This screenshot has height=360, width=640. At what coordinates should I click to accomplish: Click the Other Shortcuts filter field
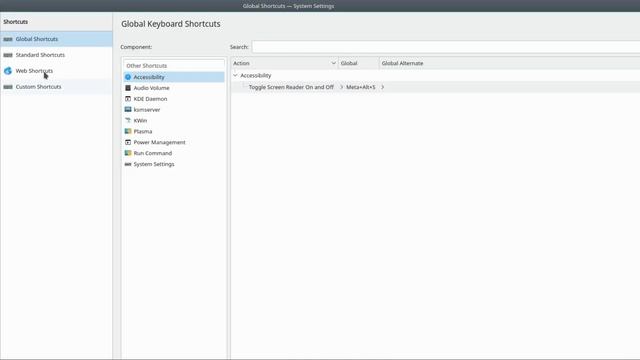174,65
